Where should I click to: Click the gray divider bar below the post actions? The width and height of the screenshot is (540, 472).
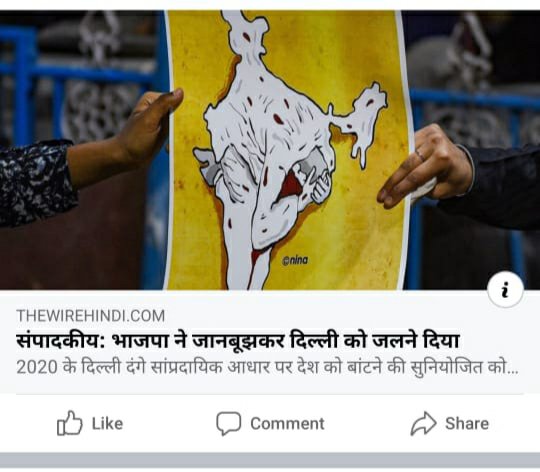(270, 460)
